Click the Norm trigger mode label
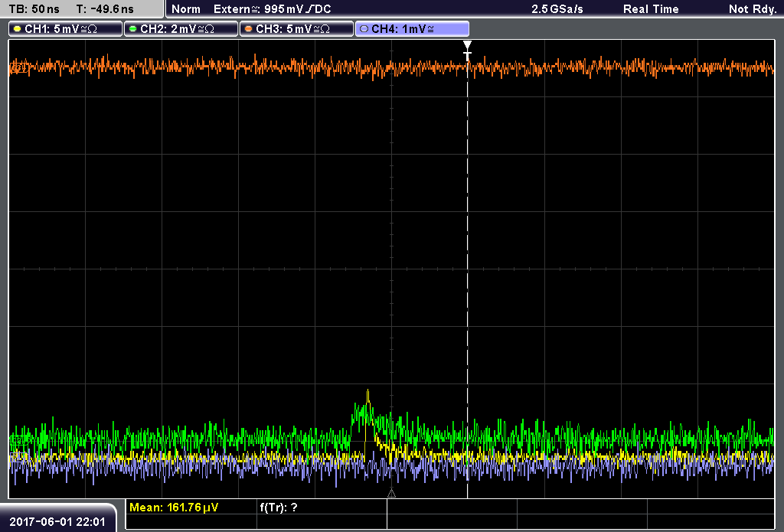Screen dimensions: 784x532 pyautogui.click(x=186, y=9)
